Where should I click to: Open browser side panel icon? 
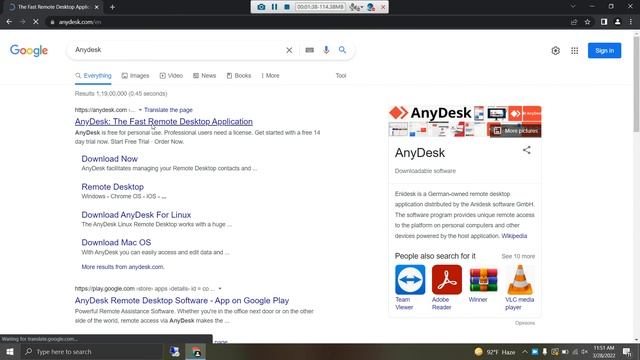[604, 22]
